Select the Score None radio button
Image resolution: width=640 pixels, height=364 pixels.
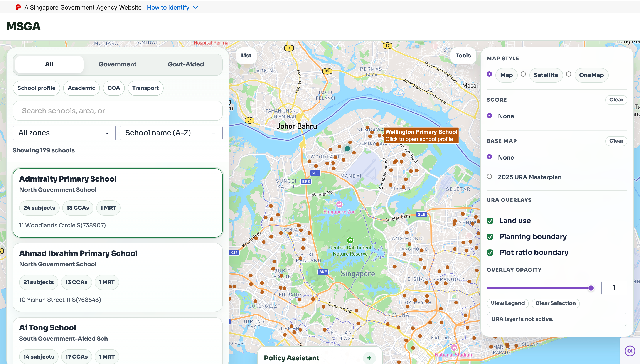point(489,116)
